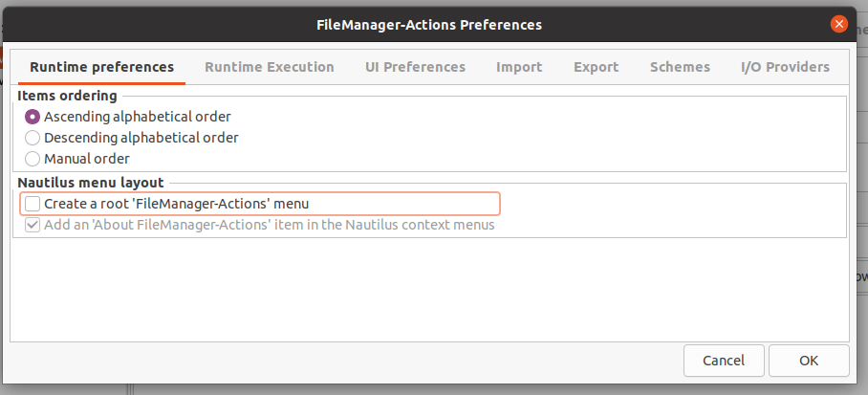Click the FileManager-Actions Preferences title bar
Viewport: 868px width, 395px height.
point(428,25)
